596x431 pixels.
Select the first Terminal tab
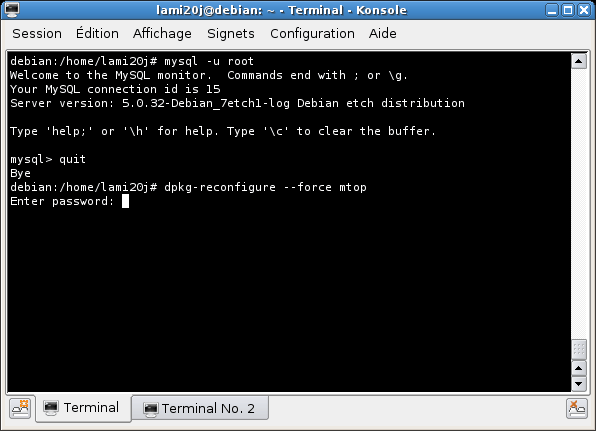pyautogui.click(x=84, y=408)
